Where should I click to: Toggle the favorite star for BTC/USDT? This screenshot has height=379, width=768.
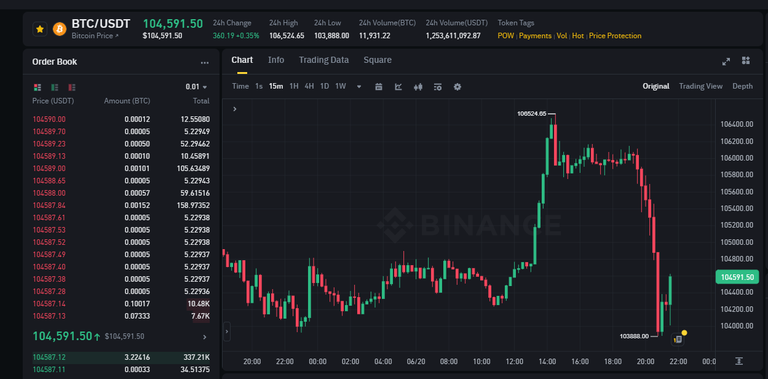(x=40, y=29)
